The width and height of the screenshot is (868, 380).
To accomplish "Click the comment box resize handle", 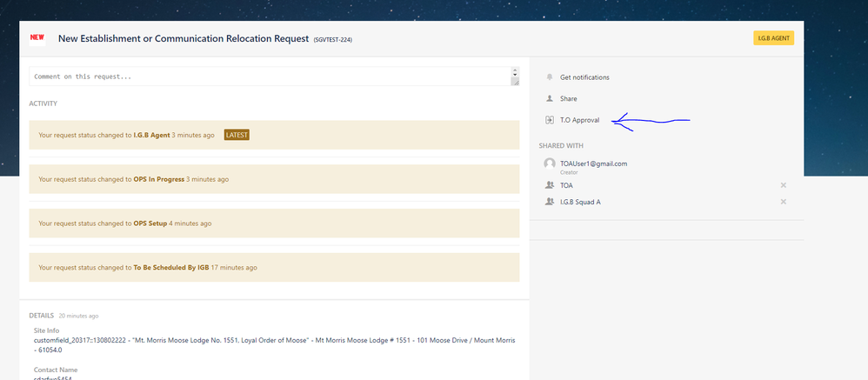I will pyautogui.click(x=516, y=82).
